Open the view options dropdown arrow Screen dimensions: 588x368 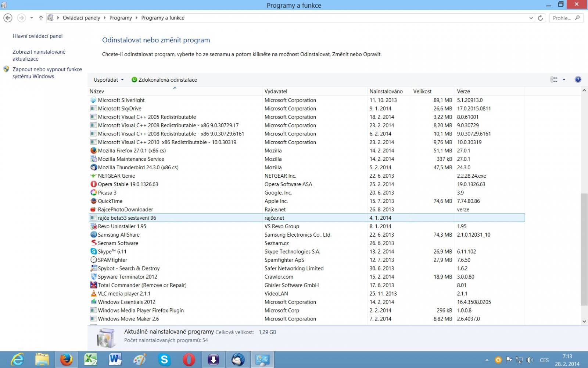tap(564, 79)
